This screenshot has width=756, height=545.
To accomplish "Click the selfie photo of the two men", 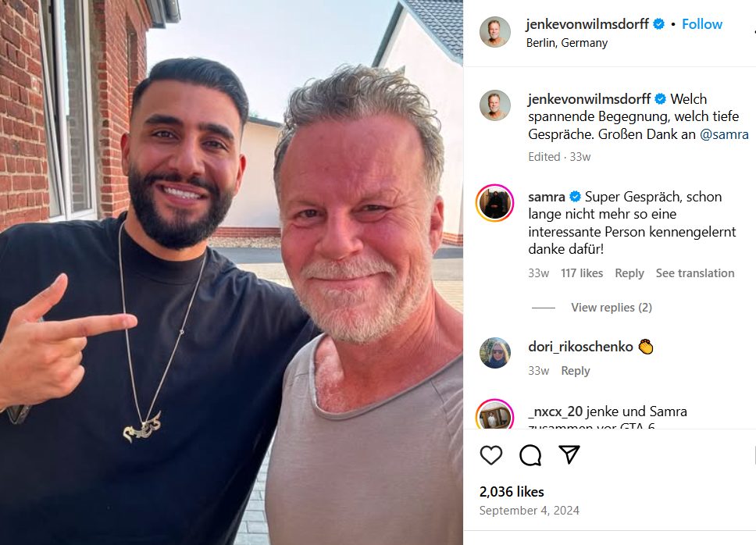I will click(231, 272).
